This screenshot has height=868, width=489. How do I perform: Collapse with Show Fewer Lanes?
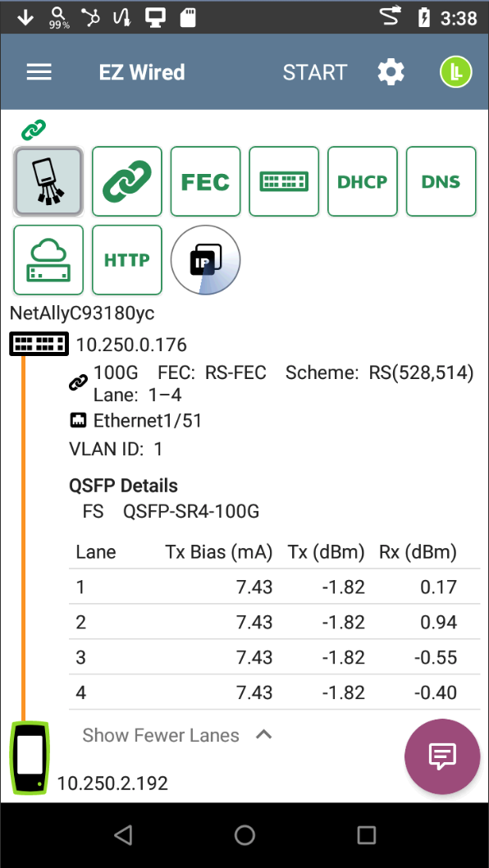[161, 735]
